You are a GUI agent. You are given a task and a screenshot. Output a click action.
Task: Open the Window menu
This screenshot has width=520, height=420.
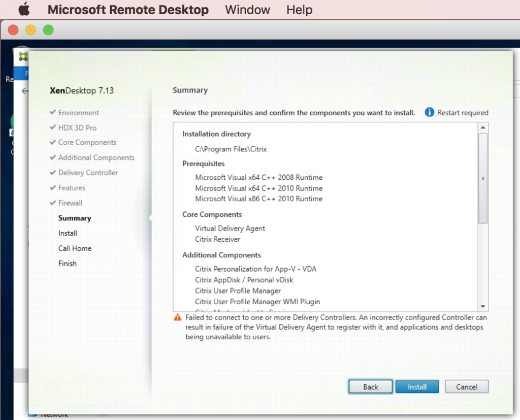coord(247,10)
